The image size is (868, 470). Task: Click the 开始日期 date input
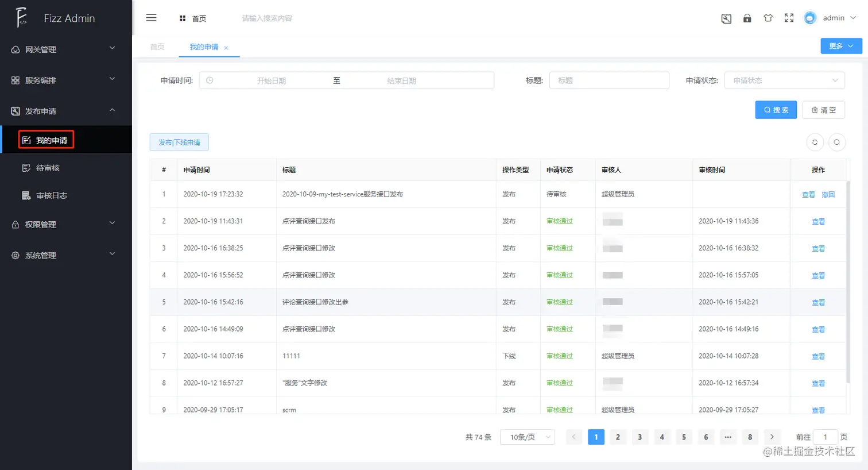[272, 81]
